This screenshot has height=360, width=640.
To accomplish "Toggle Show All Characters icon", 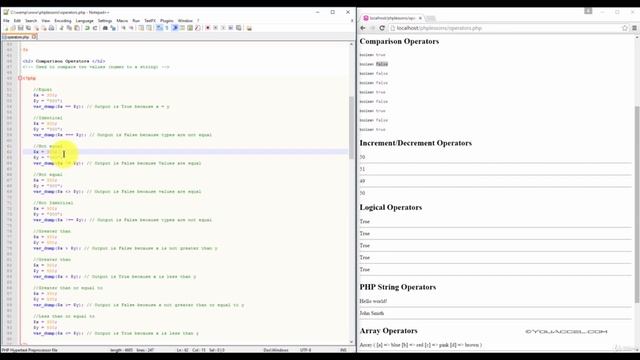I will (x=167, y=28).
